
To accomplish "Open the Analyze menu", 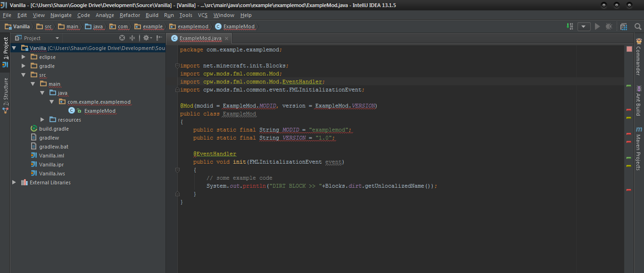I will point(105,15).
